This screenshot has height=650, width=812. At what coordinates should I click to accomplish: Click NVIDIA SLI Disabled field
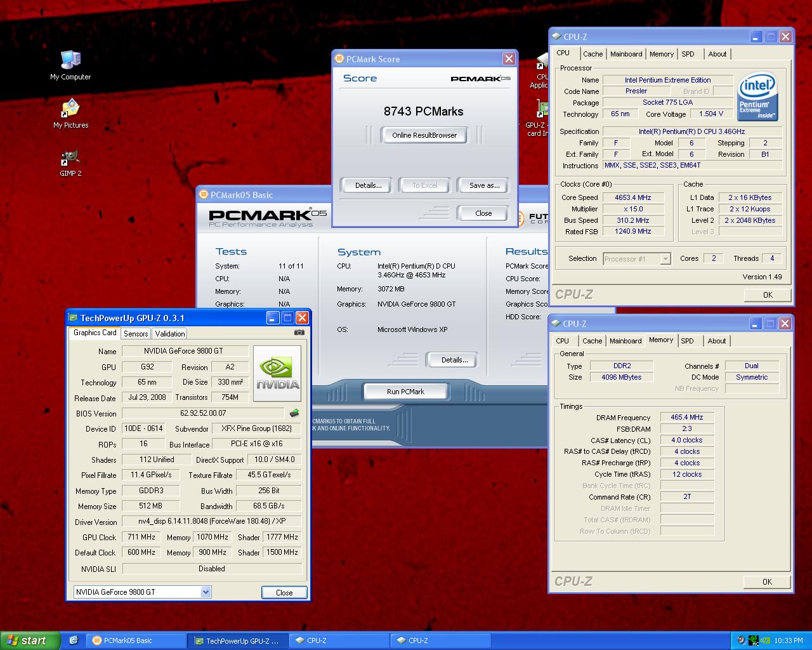[x=211, y=569]
